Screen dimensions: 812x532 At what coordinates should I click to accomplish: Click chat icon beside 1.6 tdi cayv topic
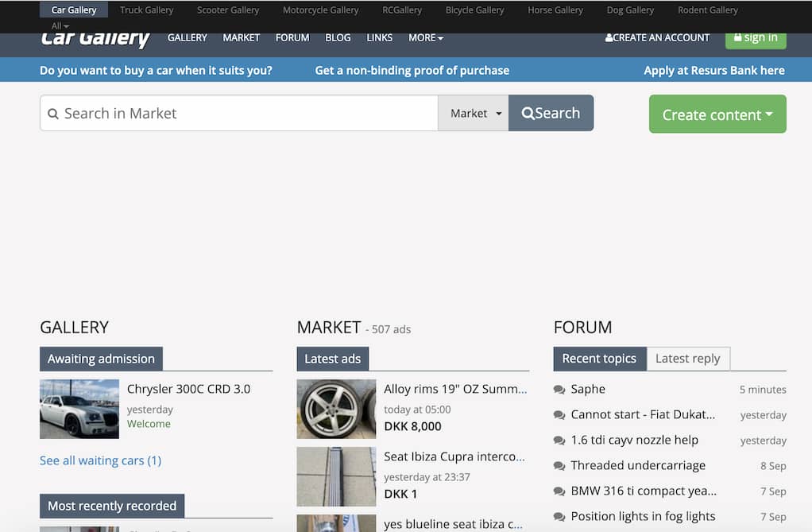pos(559,441)
